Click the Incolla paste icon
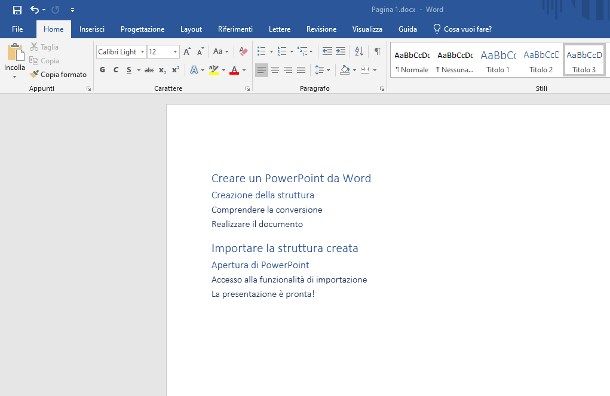610x396 pixels. tap(15, 53)
